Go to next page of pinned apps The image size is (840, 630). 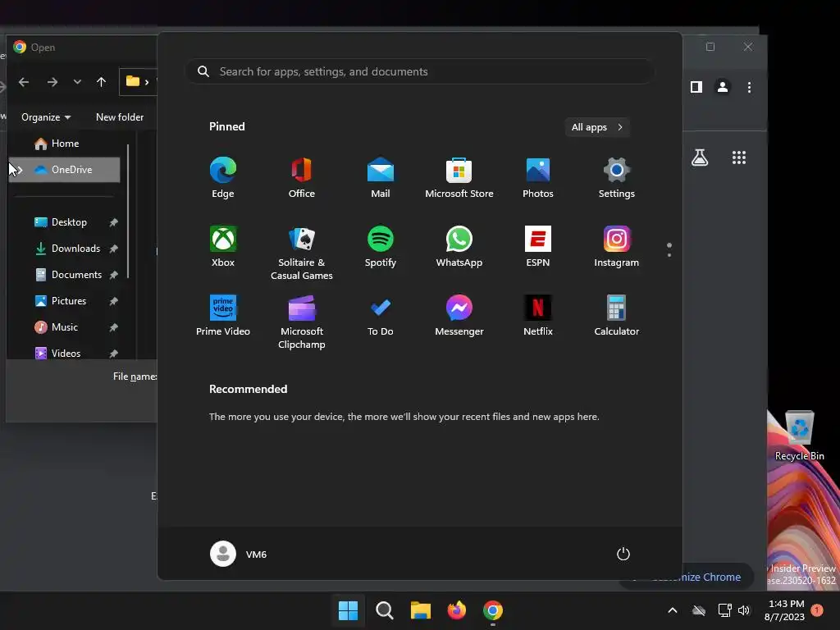point(669,255)
